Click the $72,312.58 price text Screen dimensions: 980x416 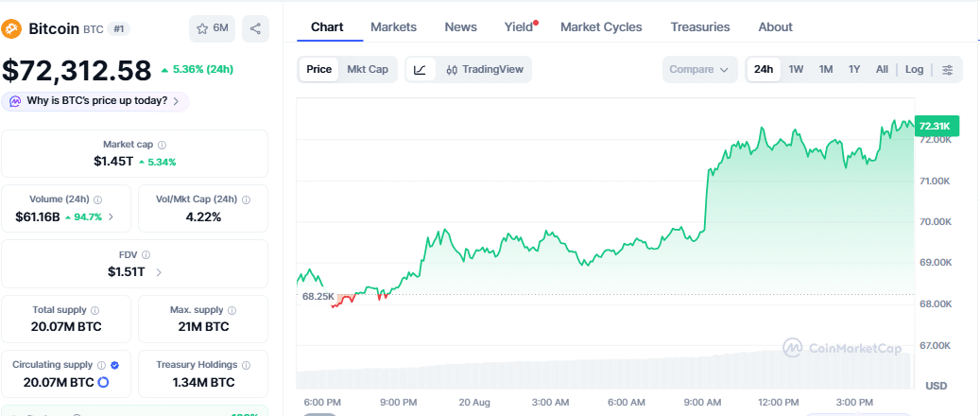[77, 71]
